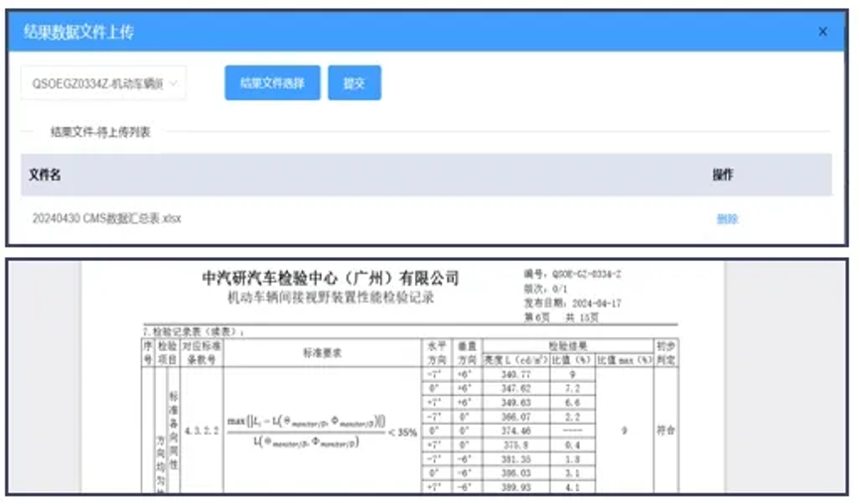Click the 符合 judgment cell
This screenshot has height=504, width=860.
[x=665, y=431]
